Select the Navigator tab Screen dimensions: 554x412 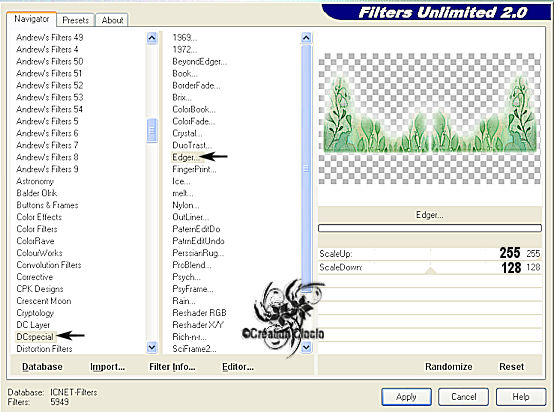pyautogui.click(x=31, y=19)
